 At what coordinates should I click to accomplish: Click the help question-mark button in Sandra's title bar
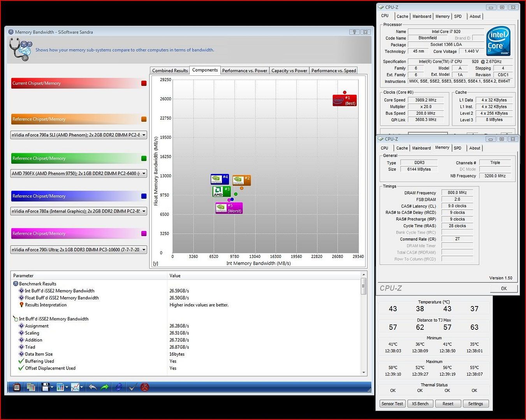click(x=354, y=32)
